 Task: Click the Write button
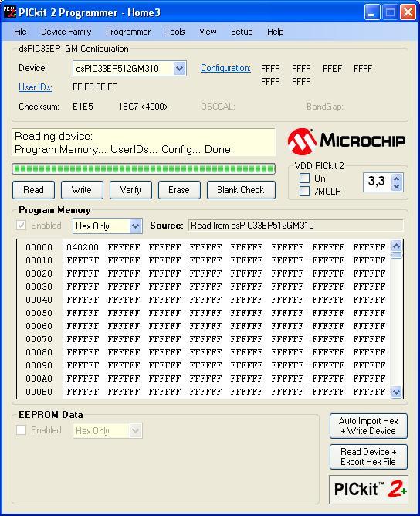click(x=82, y=190)
